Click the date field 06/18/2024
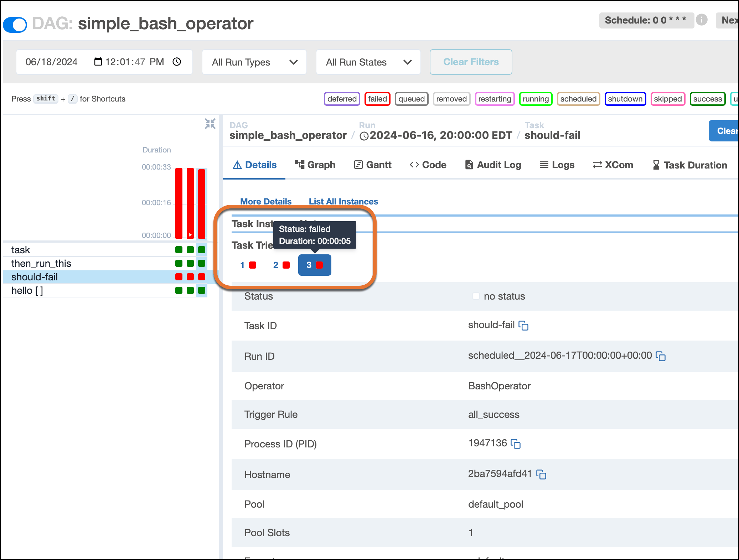This screenshot has height=560, width=739. 51,62
